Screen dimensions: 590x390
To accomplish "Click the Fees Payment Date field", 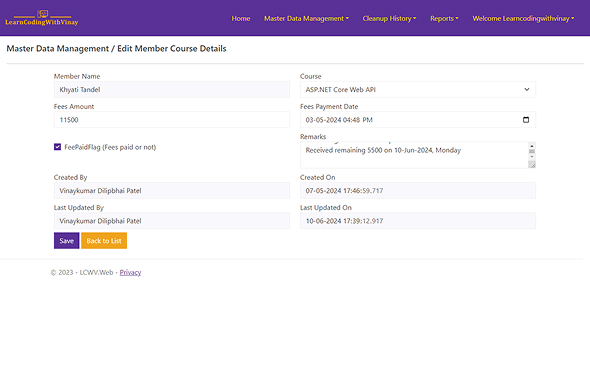I will pyautogui.click(x=418, y=120).
